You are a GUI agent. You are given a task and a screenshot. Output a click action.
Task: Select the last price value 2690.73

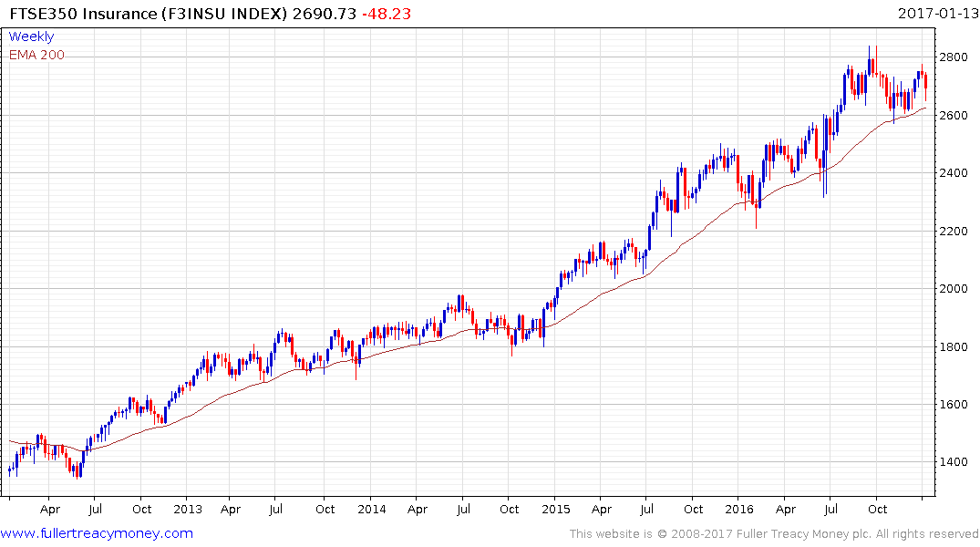point(325,14)
